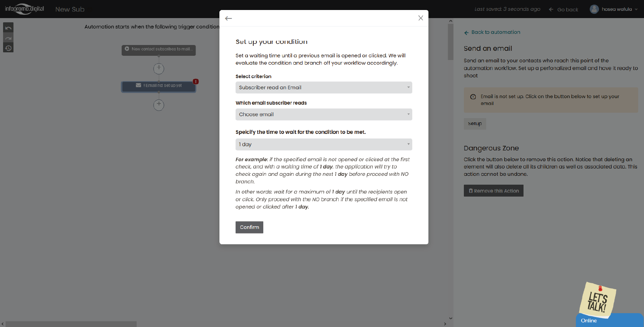Open the hosea wafula user menu
Viewport: 644px width, 327px height.
(x=614, y=9)
